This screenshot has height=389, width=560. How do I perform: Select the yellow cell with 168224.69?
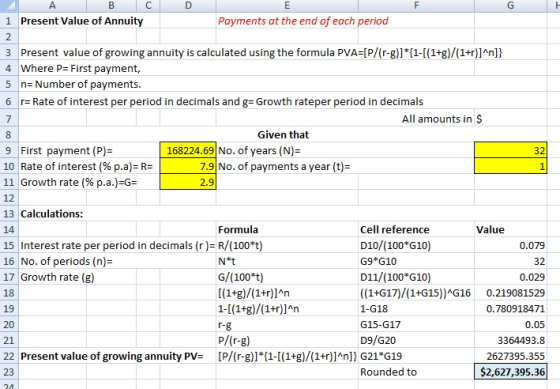[x=188, y=150]
